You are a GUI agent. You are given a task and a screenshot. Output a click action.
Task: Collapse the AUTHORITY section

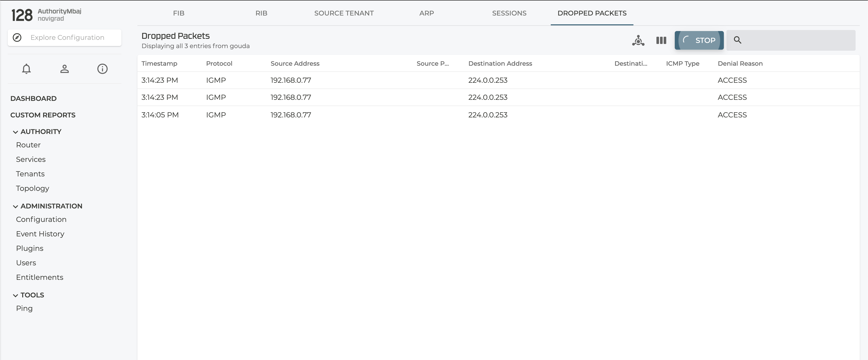point(15,132)
